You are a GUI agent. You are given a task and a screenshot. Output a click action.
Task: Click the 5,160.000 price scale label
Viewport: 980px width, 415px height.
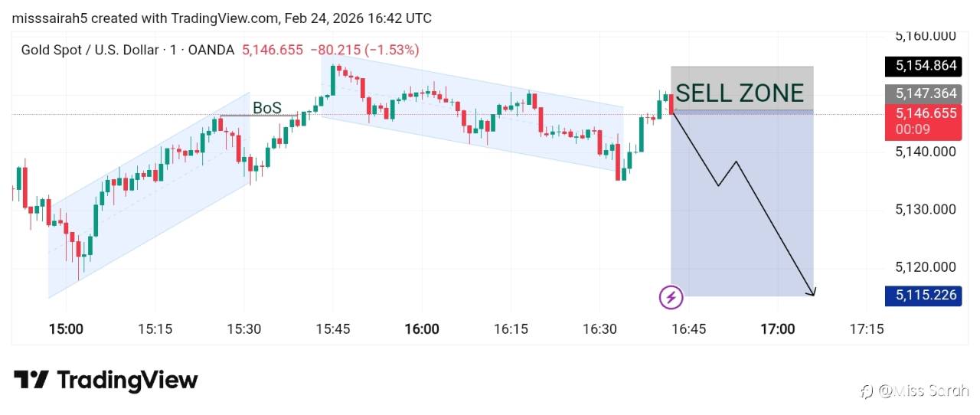click(x=925, y=36)
